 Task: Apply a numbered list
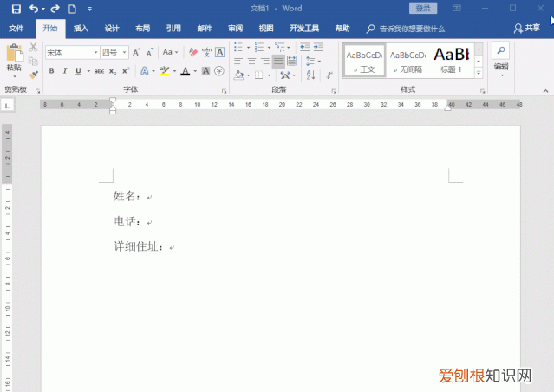(x=259, y=47)
